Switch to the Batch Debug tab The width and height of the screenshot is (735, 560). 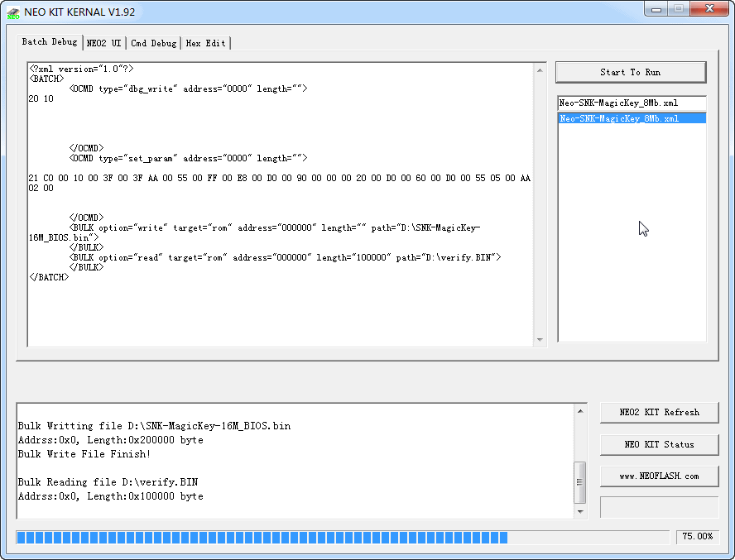(x=50, y=42)
